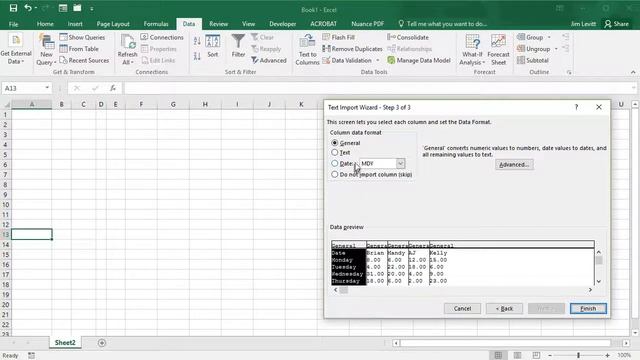Create a Forecast Sheet
This screenshot has width=640, height=360.
[x=498, y=50]
